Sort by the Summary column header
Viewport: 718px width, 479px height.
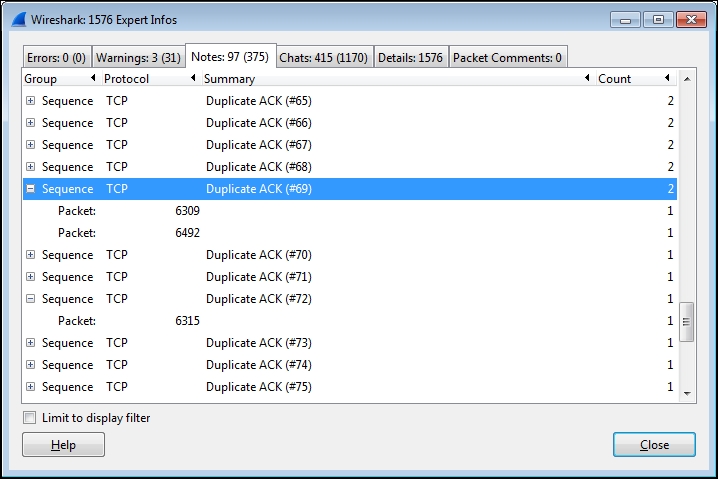pos(397,79)
